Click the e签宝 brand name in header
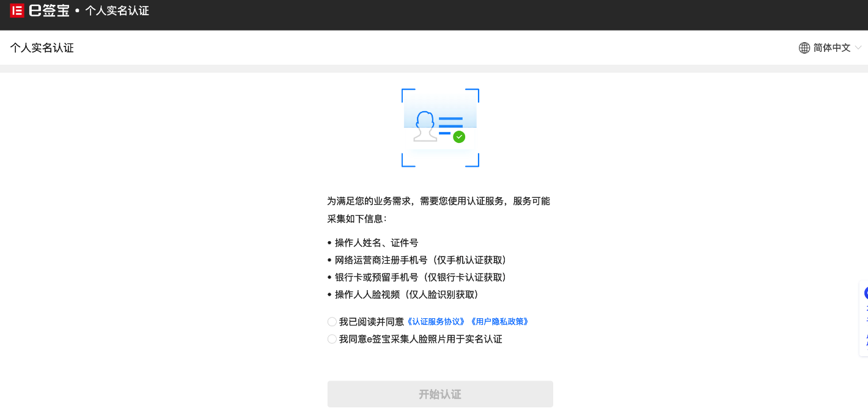The image size is (868, 419). coord(49,10)
